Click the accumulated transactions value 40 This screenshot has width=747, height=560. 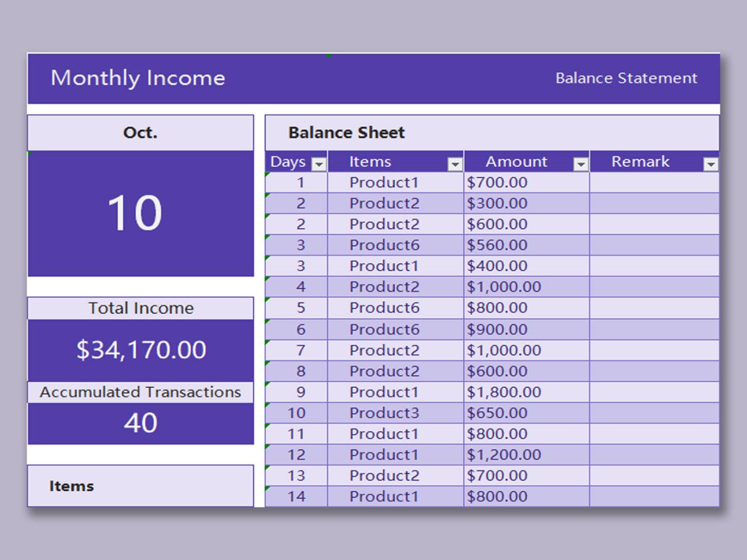click(x=140, y=423)
